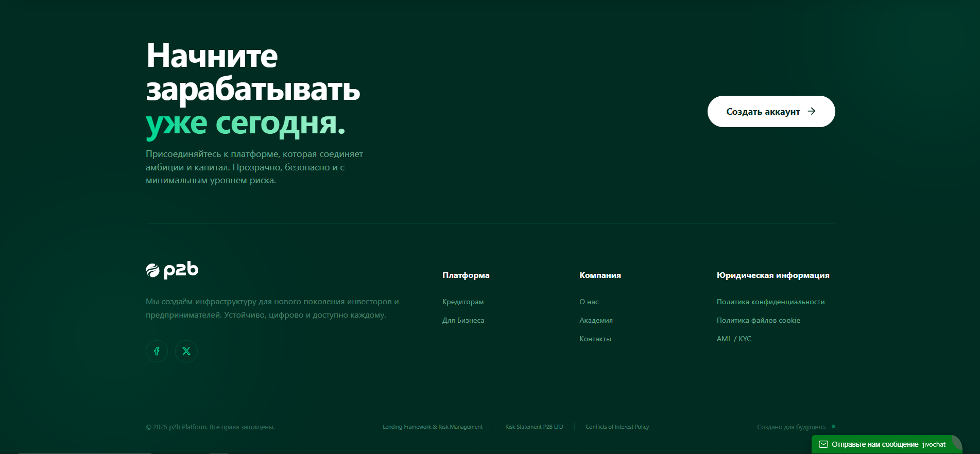Click arrow icon in Создать аккаунт button
The height and width of the screenshot is (454, 980).
coord(812,111)
